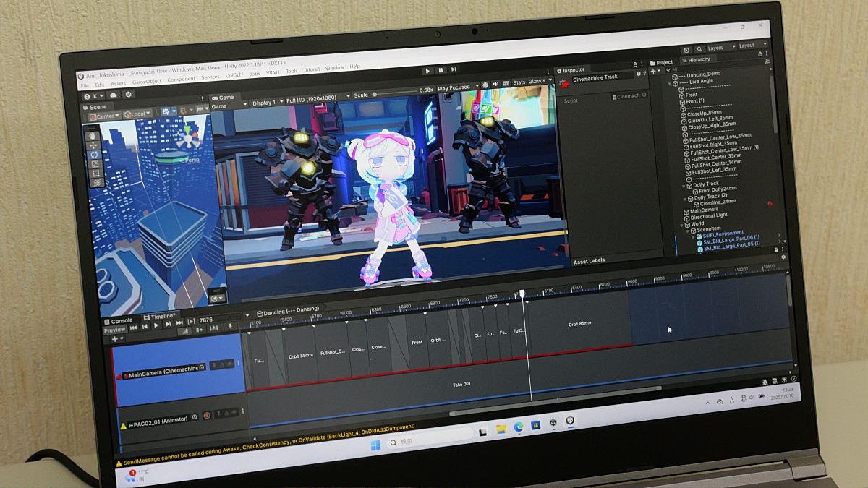Click Timeline next frame button
Image resolution: width=868 pixels, height=488 pixels.
(x=168, y=324)
